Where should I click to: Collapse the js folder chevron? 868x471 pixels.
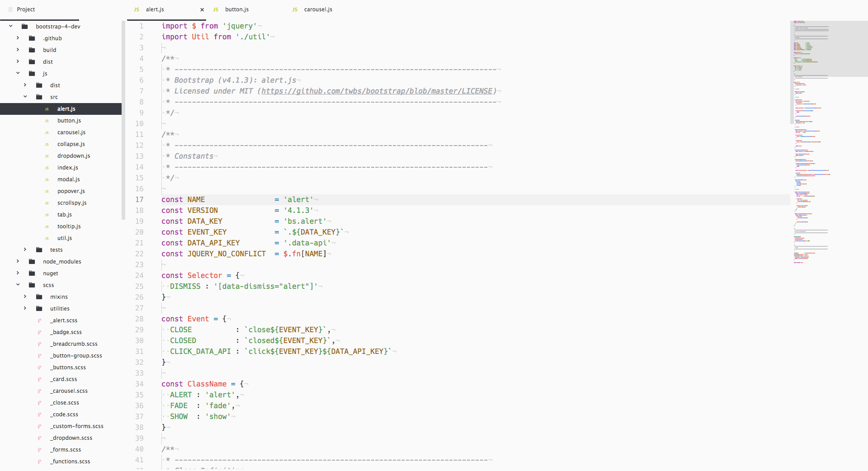[x=18, y=73]
